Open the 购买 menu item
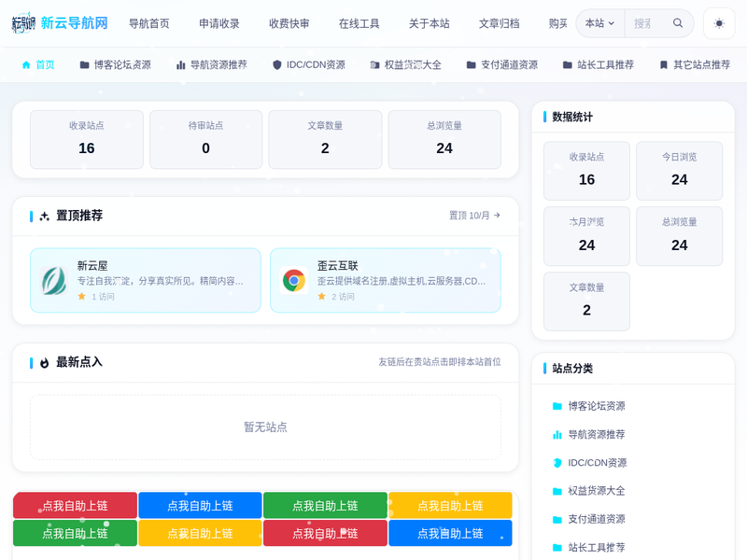This screenshot has height=560, width=747. (557, 23)
